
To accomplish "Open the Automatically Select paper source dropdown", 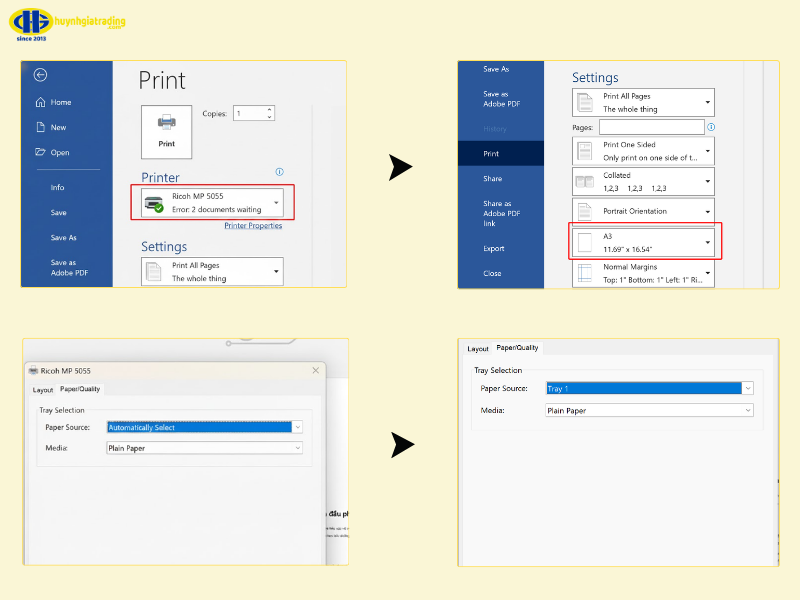I will [297, 427].
